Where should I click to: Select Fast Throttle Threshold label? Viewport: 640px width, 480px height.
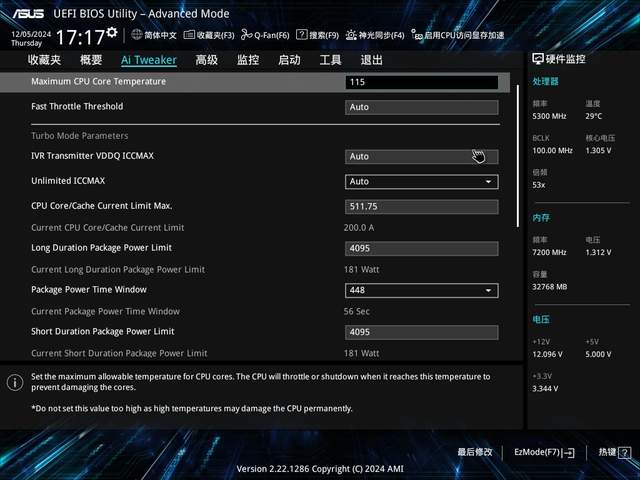[77, 107]
